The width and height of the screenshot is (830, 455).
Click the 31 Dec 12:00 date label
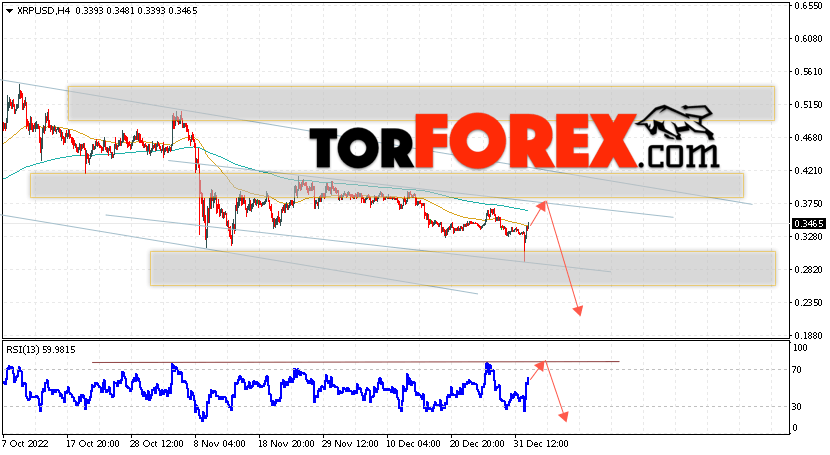click(541, 443)
